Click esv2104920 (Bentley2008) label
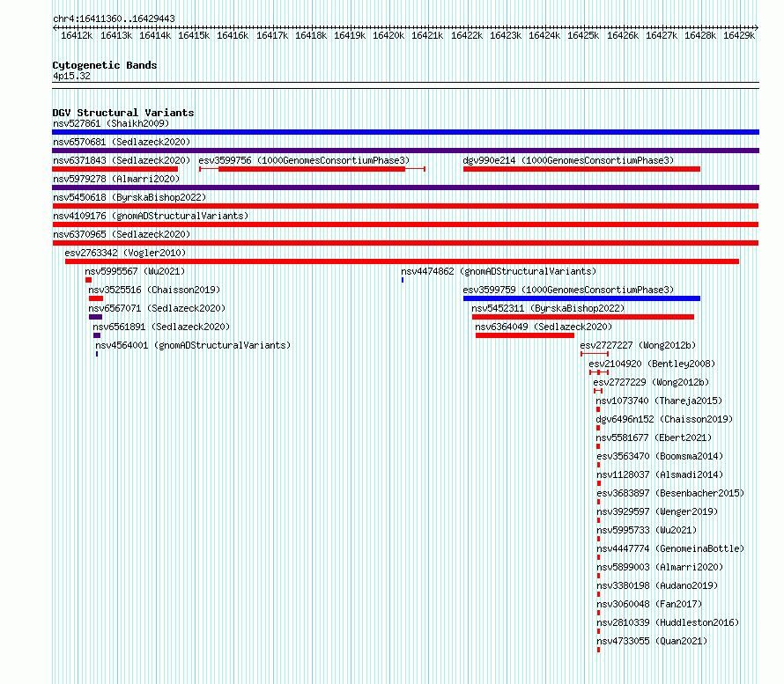784x684 pixels. [x=652, y=364]
